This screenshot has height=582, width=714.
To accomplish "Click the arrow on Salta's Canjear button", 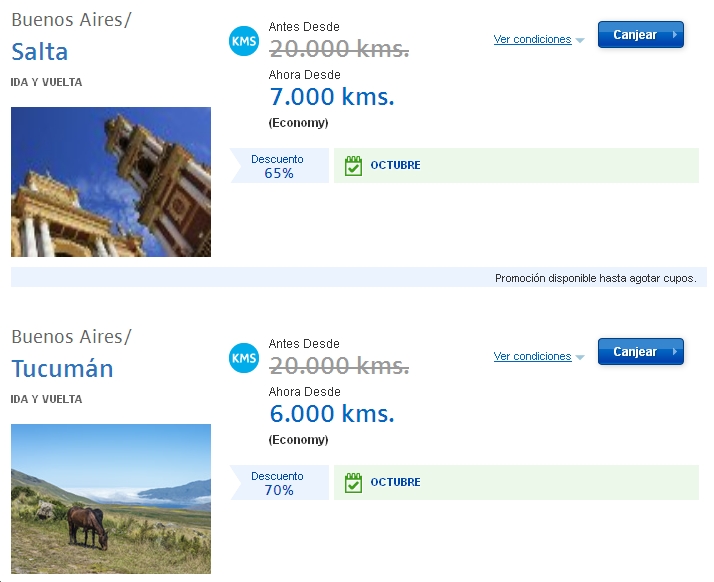I will [676, 35].
